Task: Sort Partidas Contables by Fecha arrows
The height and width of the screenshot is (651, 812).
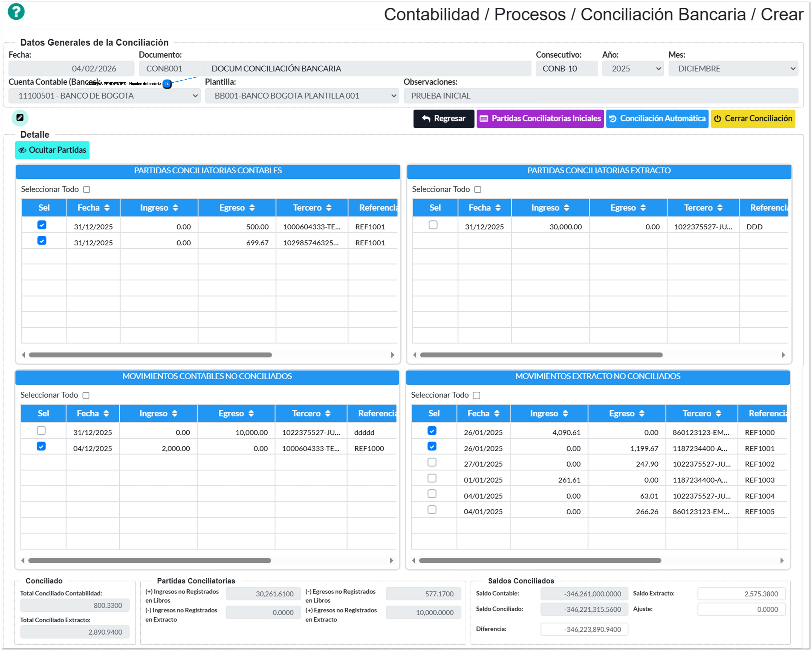Action: coord(107,208)
